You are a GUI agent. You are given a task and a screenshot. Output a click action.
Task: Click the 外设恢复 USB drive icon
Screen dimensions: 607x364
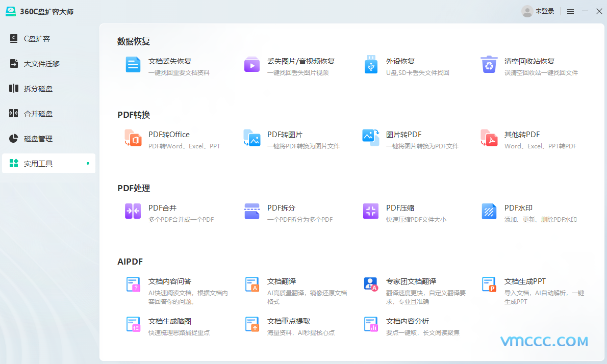pos(371,65)
